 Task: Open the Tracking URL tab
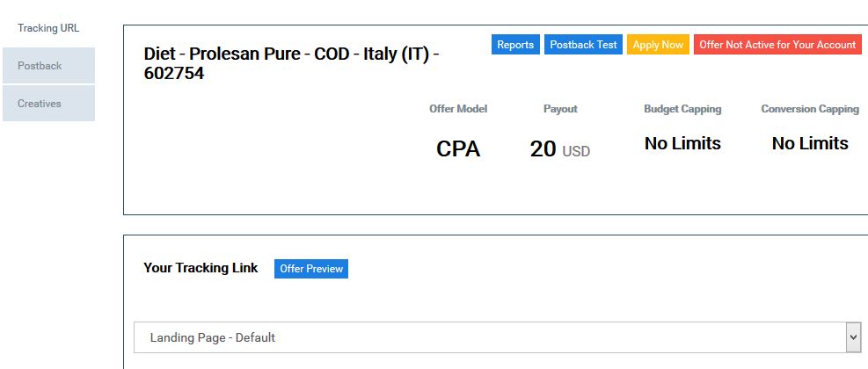point(48,28)
